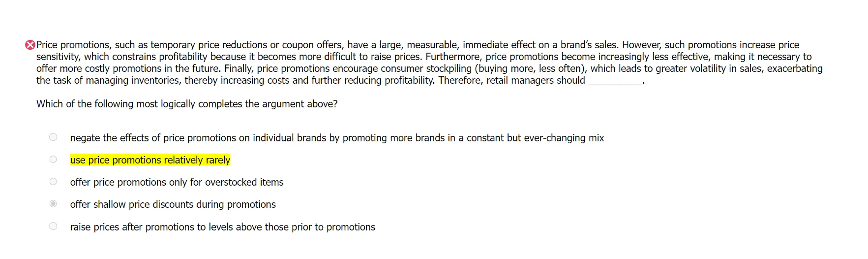
Task: Click the parenthetical '(buying more, less often)'
Action: pyautogui.click(x=529, y=68)
